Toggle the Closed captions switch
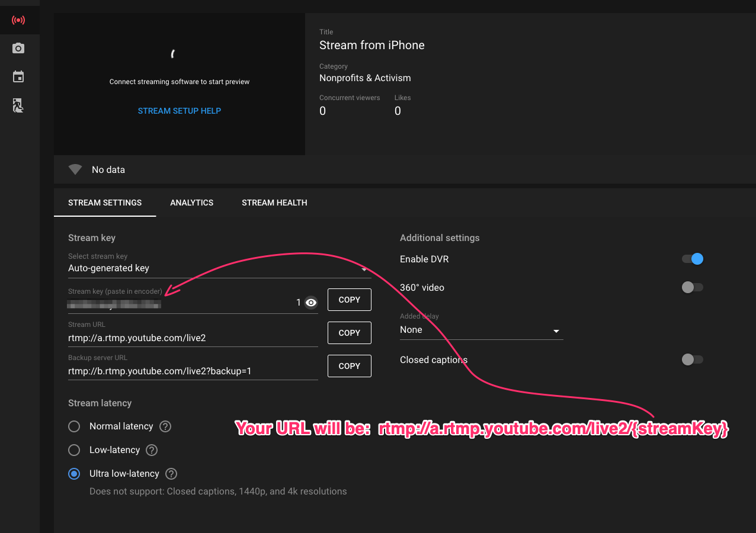The width and height of the screenshot is (756, 533). click(692, 359)
